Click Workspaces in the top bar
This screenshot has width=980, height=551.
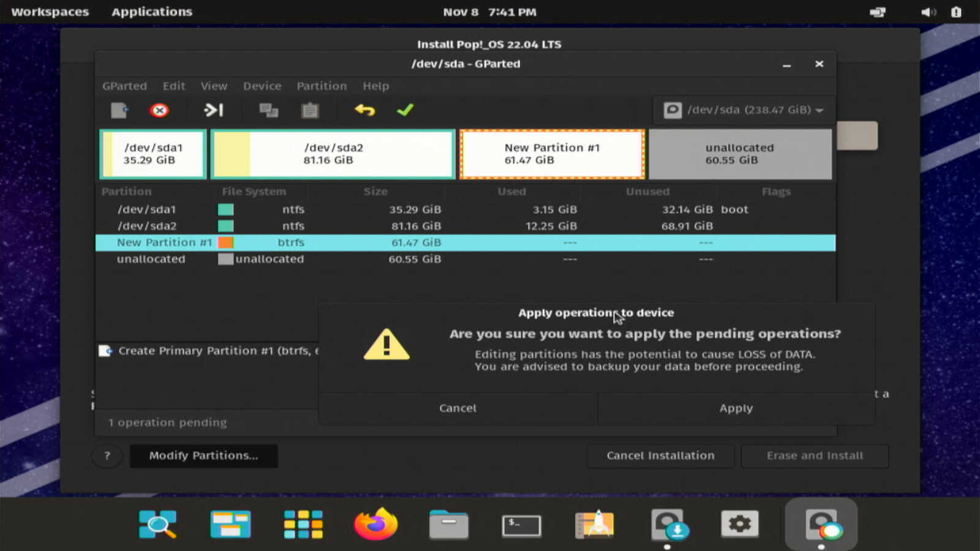50,12
